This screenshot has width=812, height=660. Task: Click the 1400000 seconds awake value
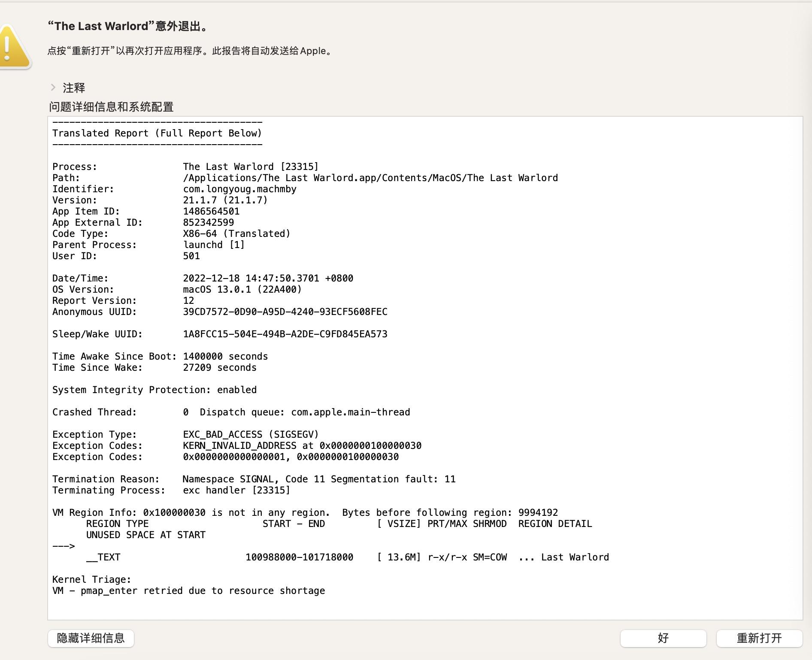coord(225,356)
